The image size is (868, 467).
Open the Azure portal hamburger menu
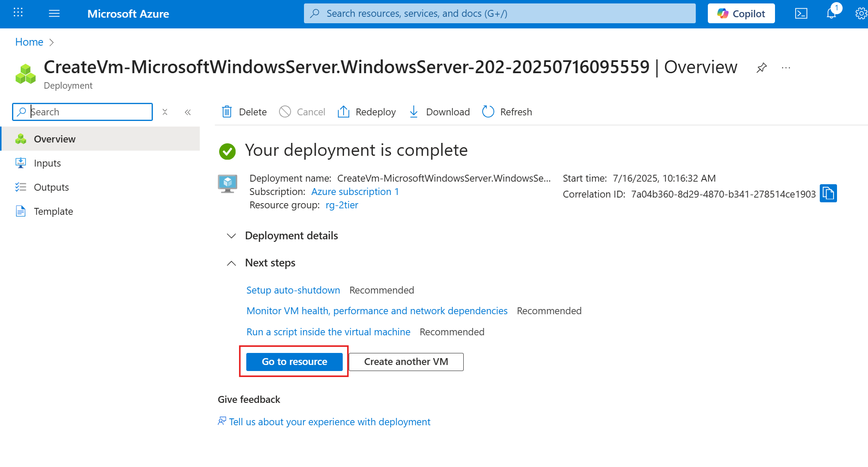54,13
